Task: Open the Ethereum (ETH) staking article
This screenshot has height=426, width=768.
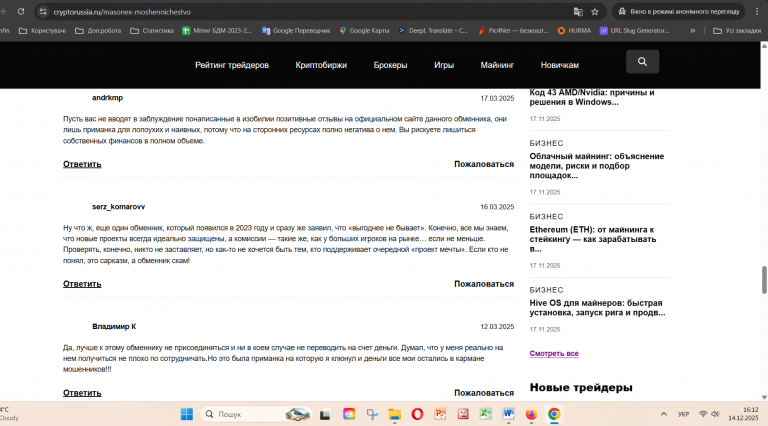Action: [x=593, y=239]
